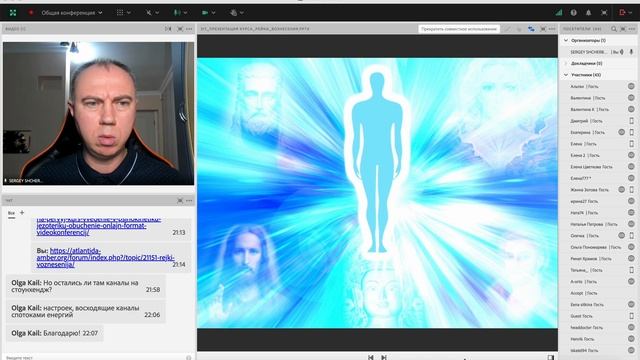The width and height of the screenshot is (640, 360).
Task: Click the presenter's webcam video
Action: tap(98, 113)
